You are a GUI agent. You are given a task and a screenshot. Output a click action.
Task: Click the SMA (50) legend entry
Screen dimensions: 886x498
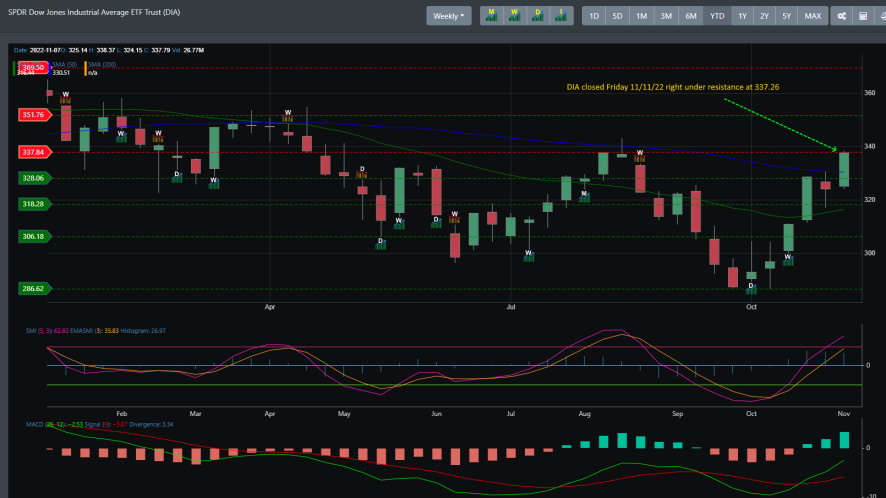click(x=64, y=64)
